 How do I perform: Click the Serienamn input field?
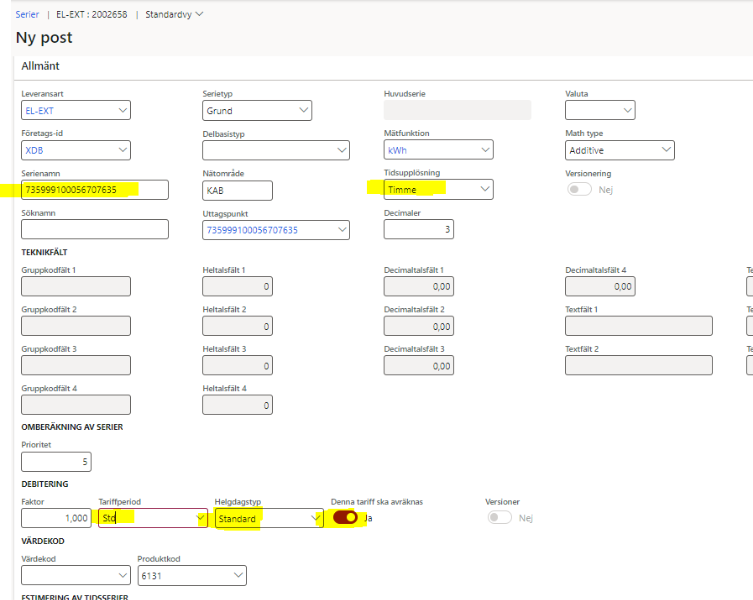point(95,190)
